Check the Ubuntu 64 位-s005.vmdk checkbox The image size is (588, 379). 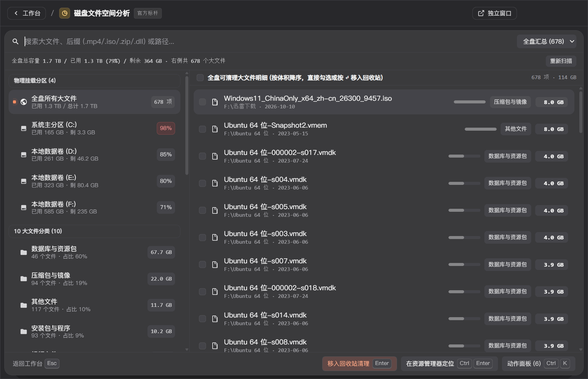click(x=202, y=210)
